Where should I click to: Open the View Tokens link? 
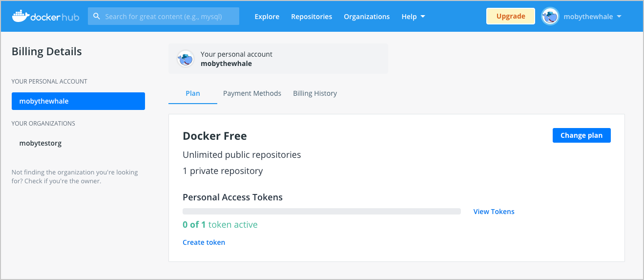(x=494, y=212)
